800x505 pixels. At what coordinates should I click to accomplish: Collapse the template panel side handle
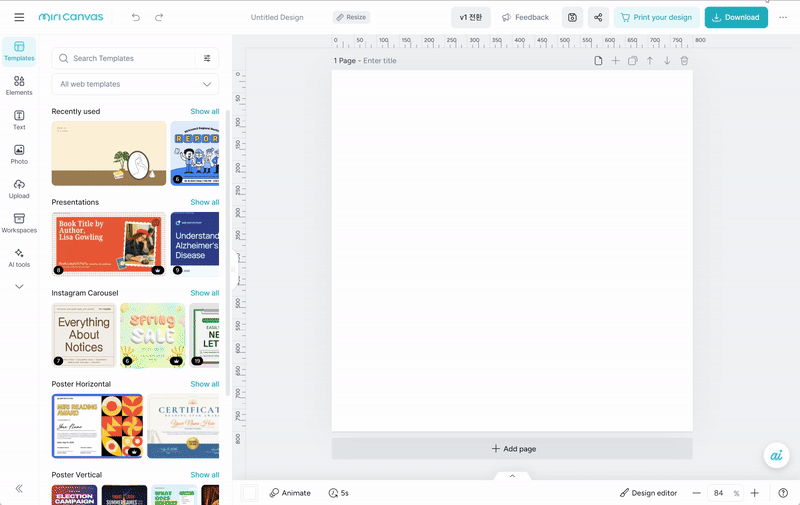click(235, 269)
